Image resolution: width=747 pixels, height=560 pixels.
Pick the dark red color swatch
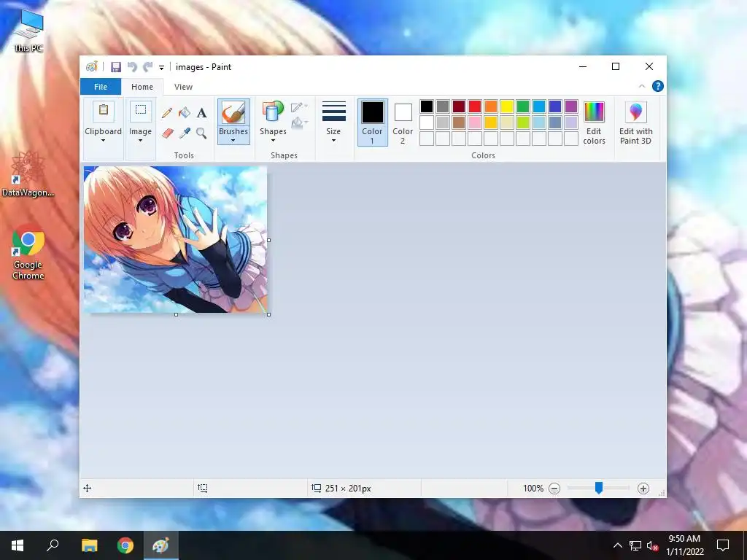[459, 106]
